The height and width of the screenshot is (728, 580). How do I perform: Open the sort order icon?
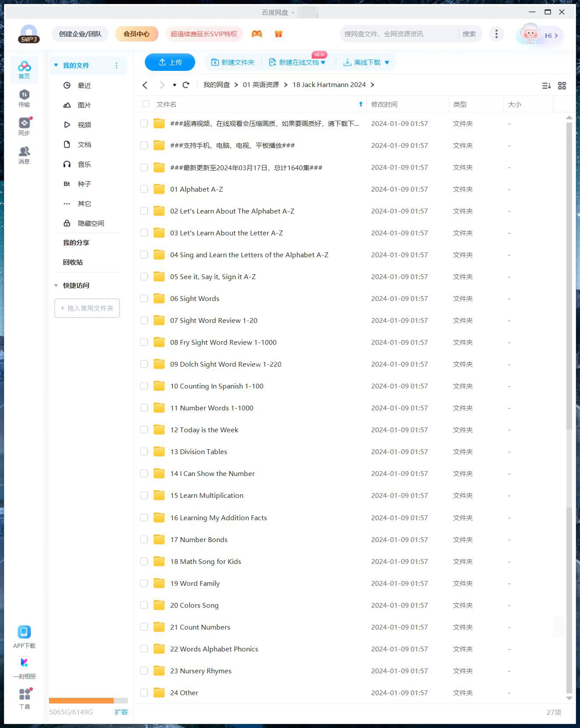pos(546,86)
